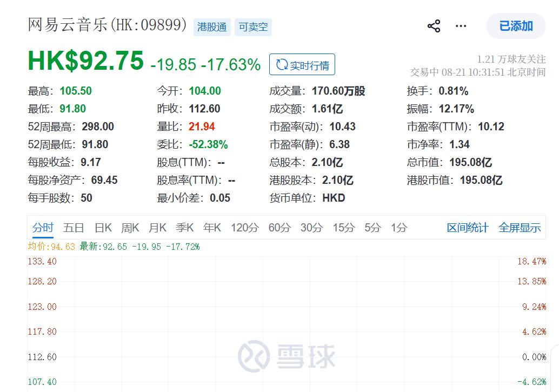Screen dimensions: 559x392
Task: Select the 1分 chart tab
Action: point(399,228)
